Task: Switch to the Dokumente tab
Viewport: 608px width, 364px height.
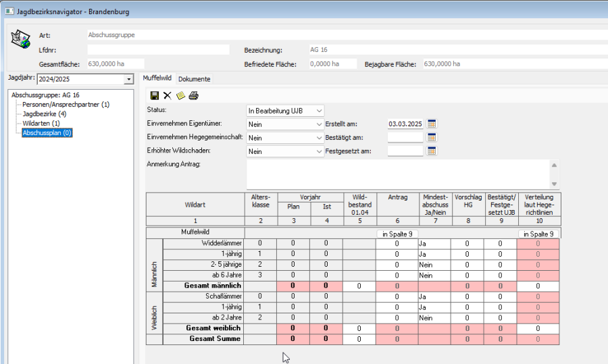Action: tap(194, 79)
